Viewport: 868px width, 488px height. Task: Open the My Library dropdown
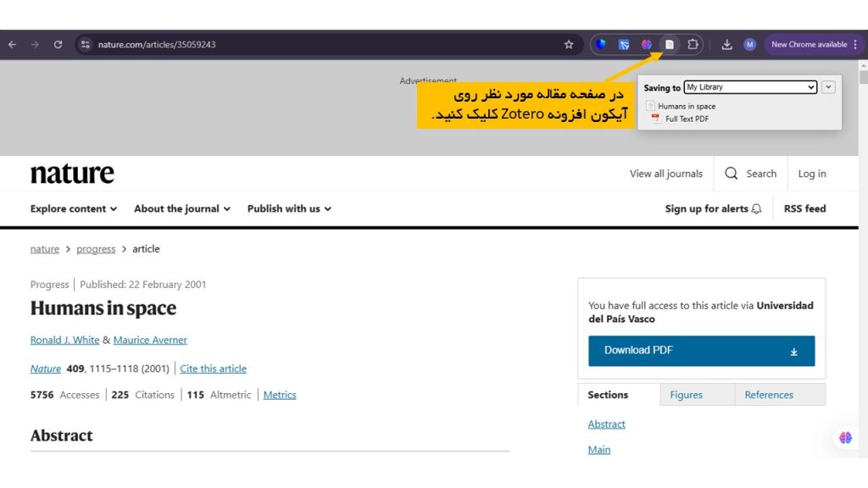pyautogui.click(x=750, y=87)
